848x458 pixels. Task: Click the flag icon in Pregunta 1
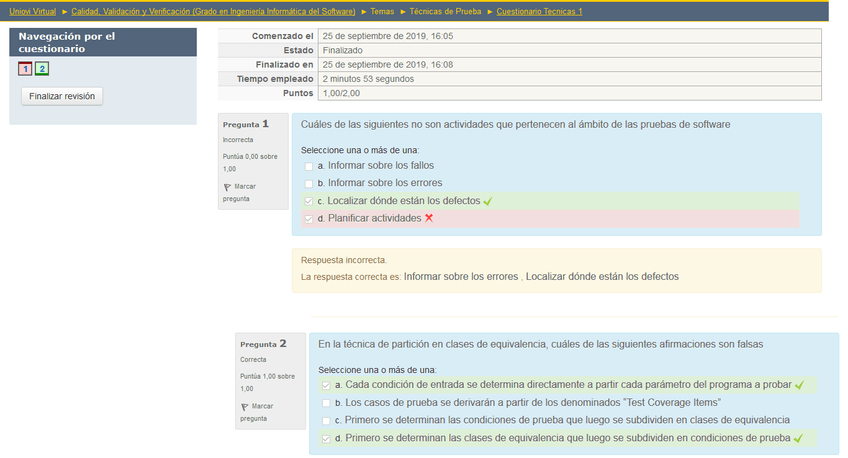(x=228, y=187)
